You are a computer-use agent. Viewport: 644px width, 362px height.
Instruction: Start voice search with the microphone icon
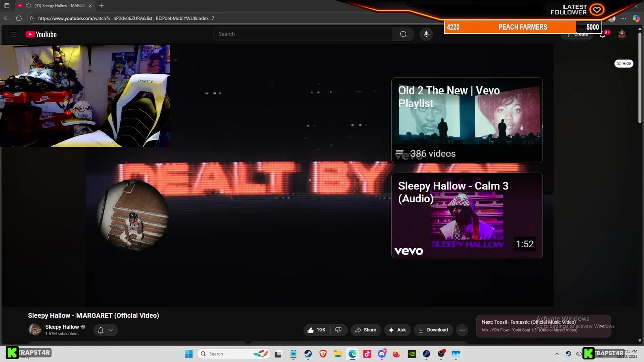click(426, 34)
